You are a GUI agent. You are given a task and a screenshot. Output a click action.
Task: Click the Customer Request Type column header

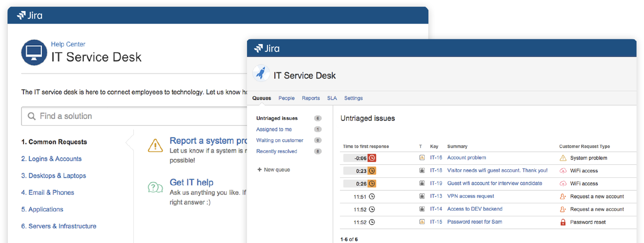[584, 146]
